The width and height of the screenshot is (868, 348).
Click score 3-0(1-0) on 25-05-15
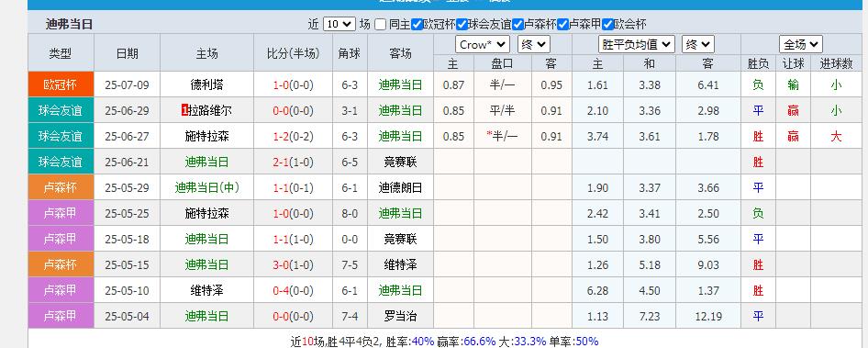coord(293,264)
